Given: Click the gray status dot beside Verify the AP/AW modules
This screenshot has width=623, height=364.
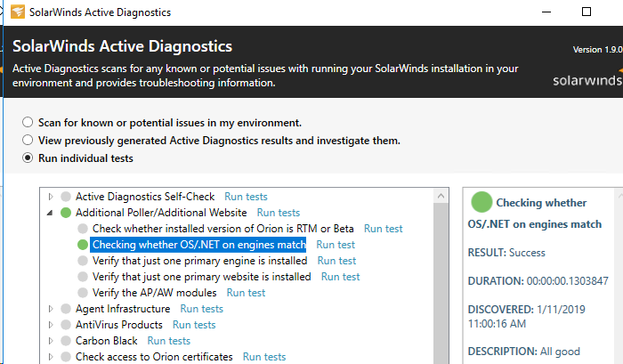Looking at the screenshot, I should click(83, 293).
